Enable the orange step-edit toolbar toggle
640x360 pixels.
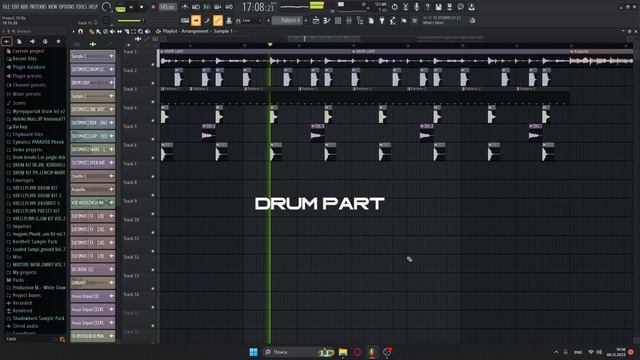point(196,20)
